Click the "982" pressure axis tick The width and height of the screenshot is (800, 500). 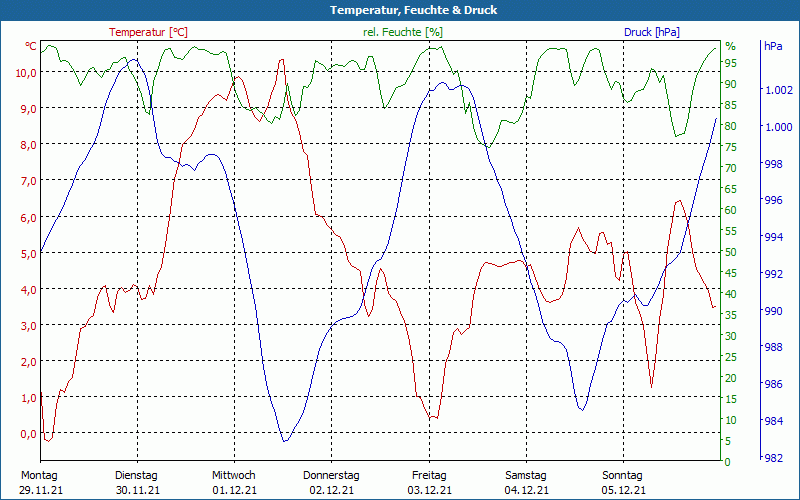pos(773,457)
